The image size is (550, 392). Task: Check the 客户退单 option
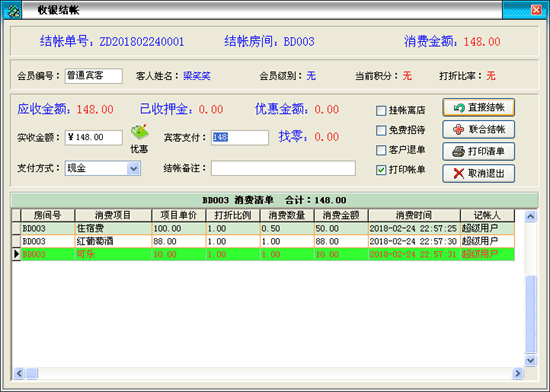click(381, 151)
